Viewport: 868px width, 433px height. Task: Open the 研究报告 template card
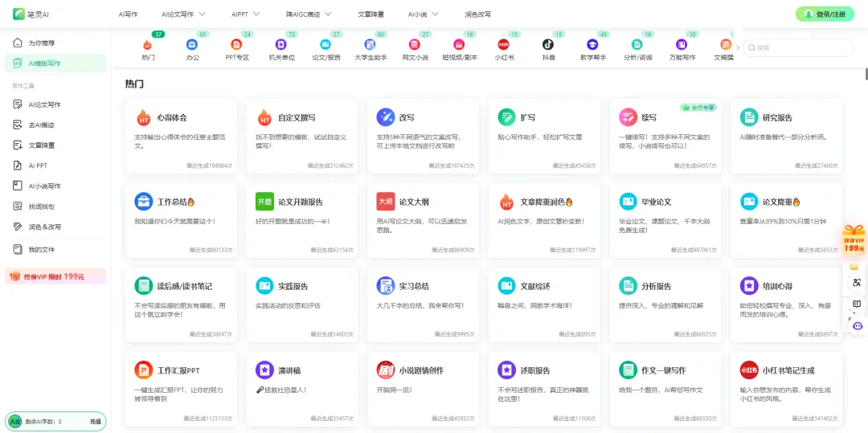(787, 136)
